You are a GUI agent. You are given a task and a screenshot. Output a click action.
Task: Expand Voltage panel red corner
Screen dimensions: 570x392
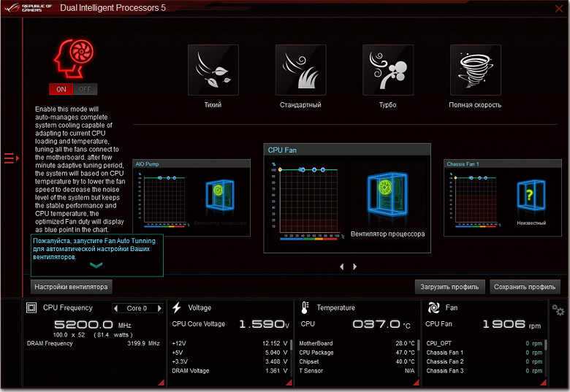[289, 383]
